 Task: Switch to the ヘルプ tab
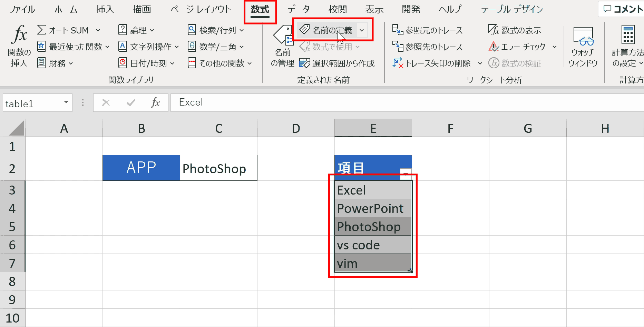point(450,9)
